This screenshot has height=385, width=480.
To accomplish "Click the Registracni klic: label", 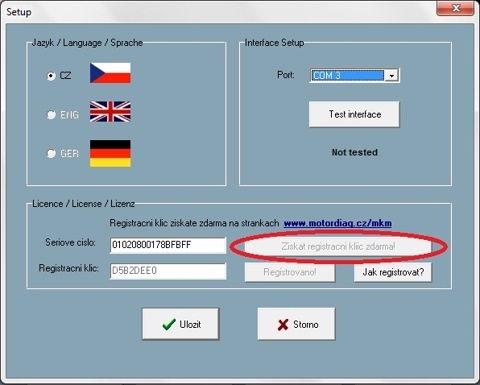I will point(69,268).
